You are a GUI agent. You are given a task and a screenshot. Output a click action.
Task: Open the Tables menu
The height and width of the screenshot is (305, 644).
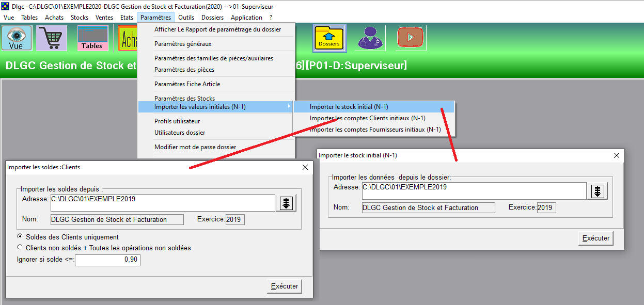pos(29,17)
